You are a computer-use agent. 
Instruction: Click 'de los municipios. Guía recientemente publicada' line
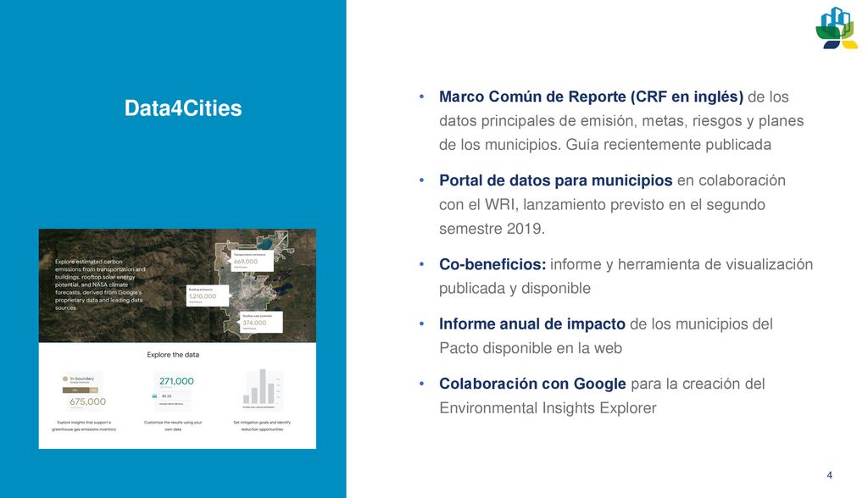pos(605,145)
